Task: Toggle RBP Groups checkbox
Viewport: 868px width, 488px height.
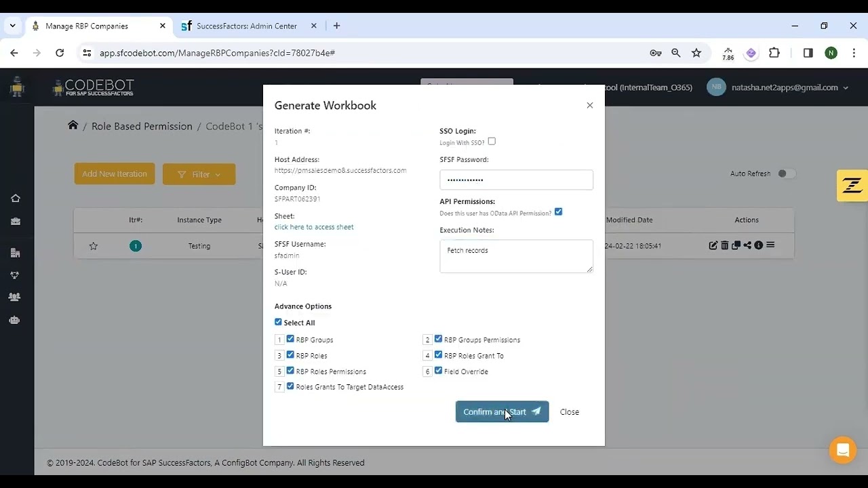Action: (x=290, y=339)
